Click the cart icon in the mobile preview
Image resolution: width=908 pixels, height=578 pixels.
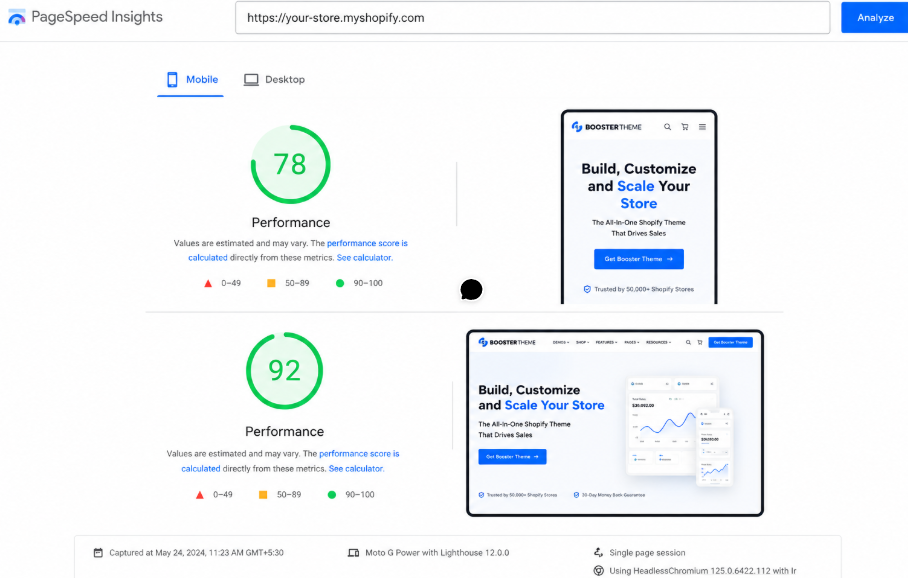[x=684, y=127]
